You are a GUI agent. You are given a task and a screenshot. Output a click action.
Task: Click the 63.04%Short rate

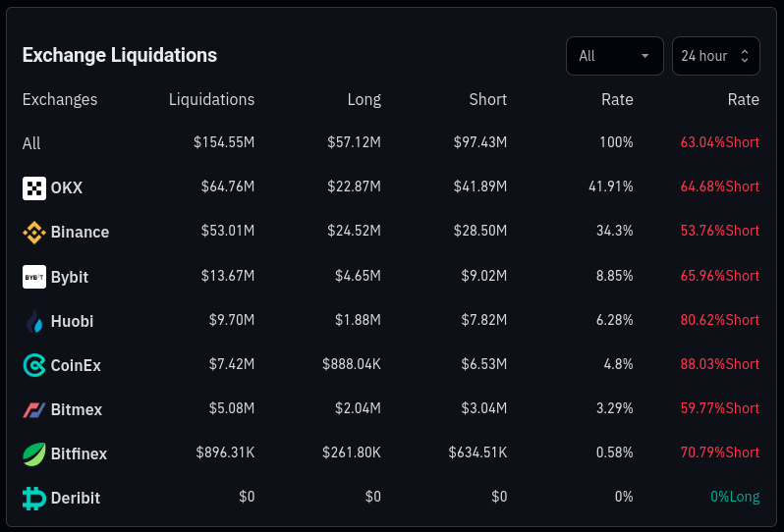tap(719, 142)
